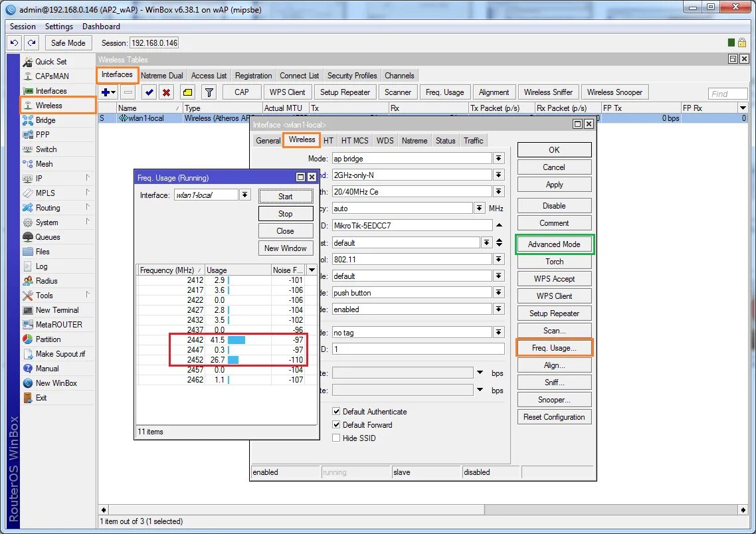Open the no tag dropdown
The width and height of the screenshot is (756, 534).
click(498, 332)
